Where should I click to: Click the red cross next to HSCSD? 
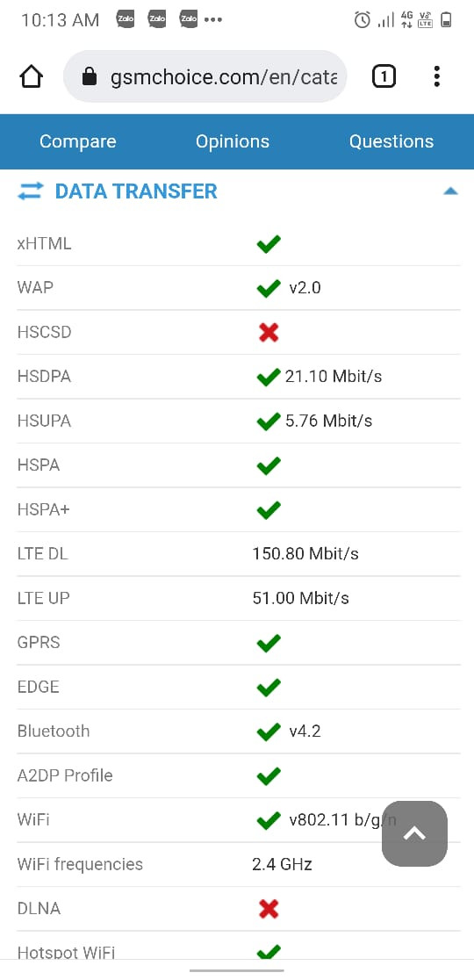click(269, 333)
